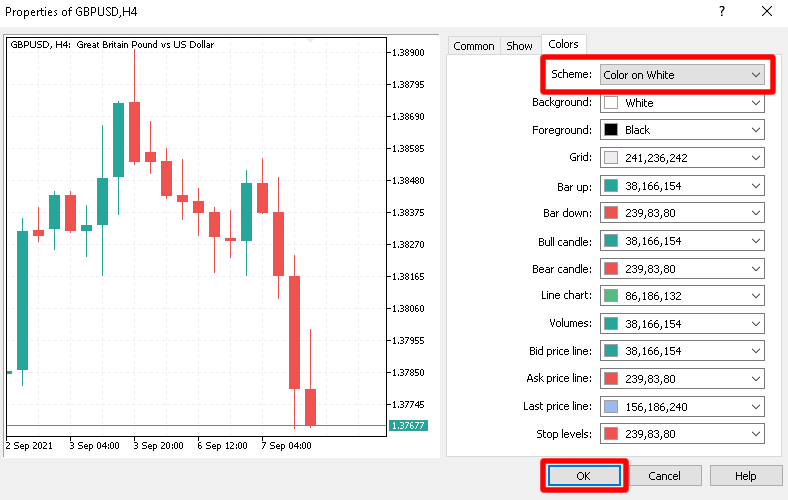Click the 6 Sep 12:00 time label
Image resolution: width=788 pixels, height=500 pixels.
pyautogui.click(x=223, y=445)
